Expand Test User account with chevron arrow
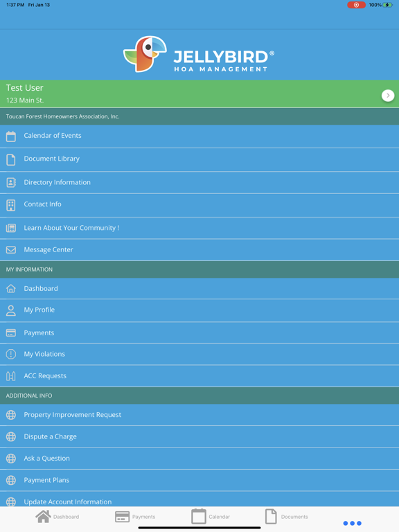This screenshot has width=399, height=532. click(388, 96)
